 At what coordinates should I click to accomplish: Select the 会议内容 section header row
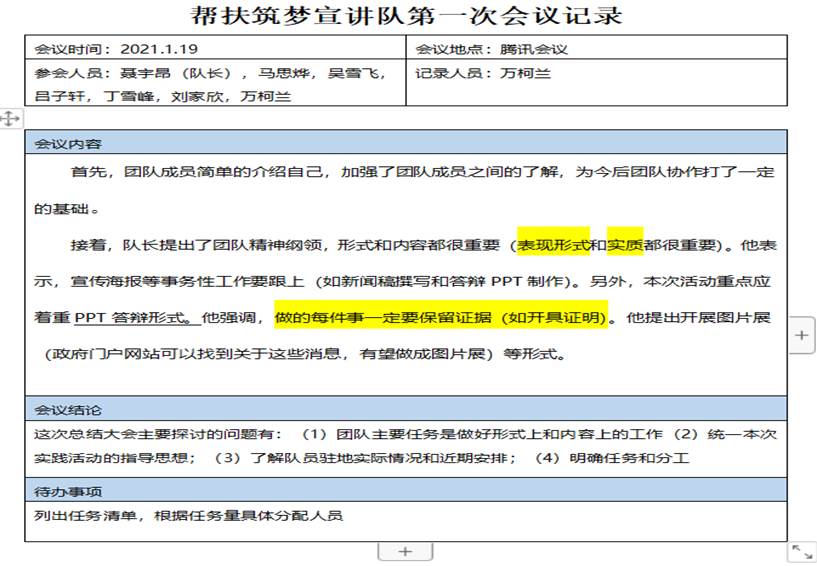pyautogui.click(x=405, y=142)
